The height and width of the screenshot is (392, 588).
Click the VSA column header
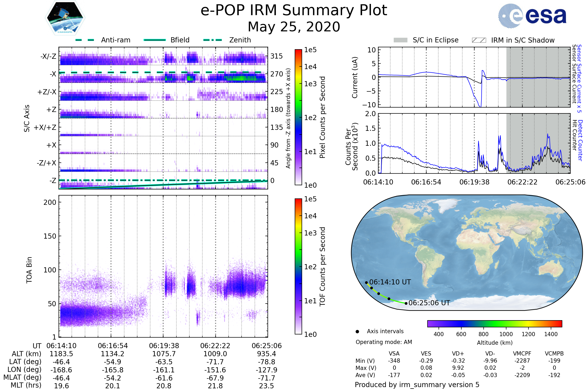[x=394, y=354]
